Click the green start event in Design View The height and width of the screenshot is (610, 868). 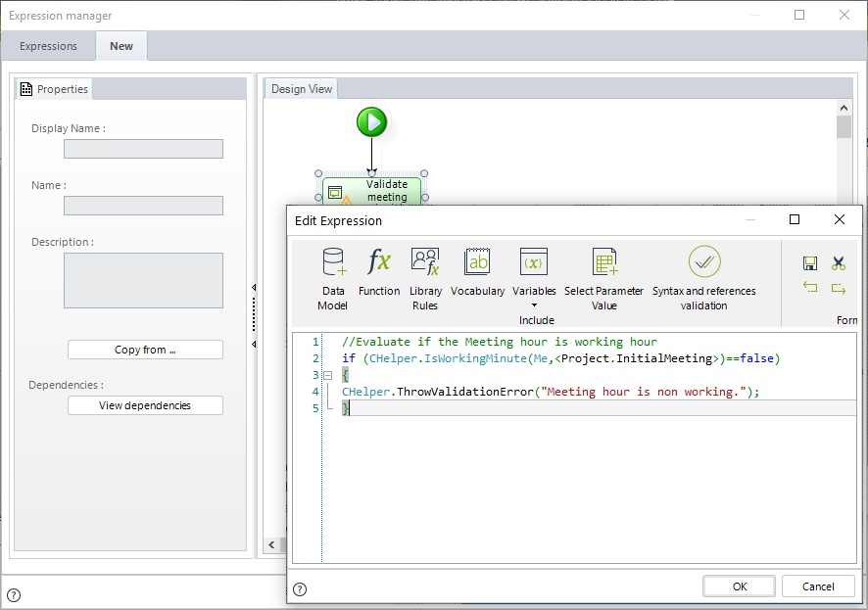tap(371, 121)
